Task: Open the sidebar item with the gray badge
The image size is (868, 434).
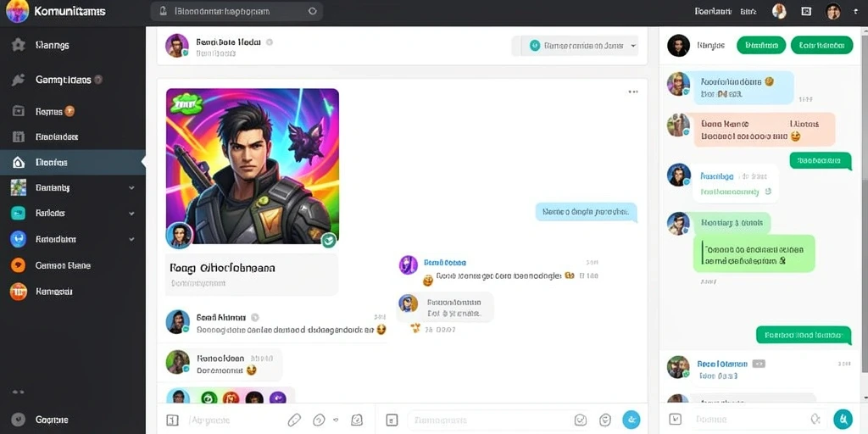Action: [x=70, y=80]
